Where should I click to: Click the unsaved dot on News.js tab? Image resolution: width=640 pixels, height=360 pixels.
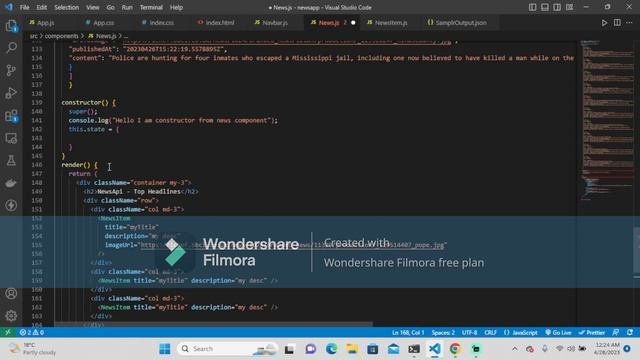[x=353, y=23]
